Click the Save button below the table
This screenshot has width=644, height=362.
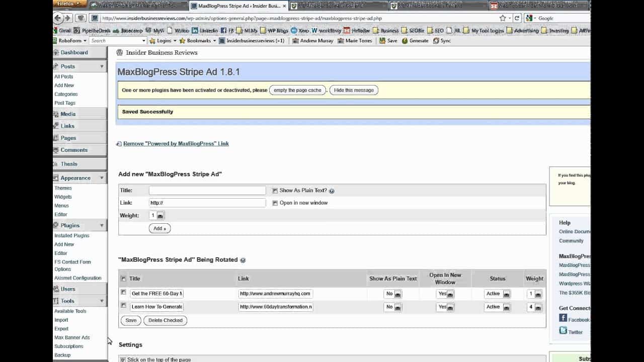[x=131, y=320]
